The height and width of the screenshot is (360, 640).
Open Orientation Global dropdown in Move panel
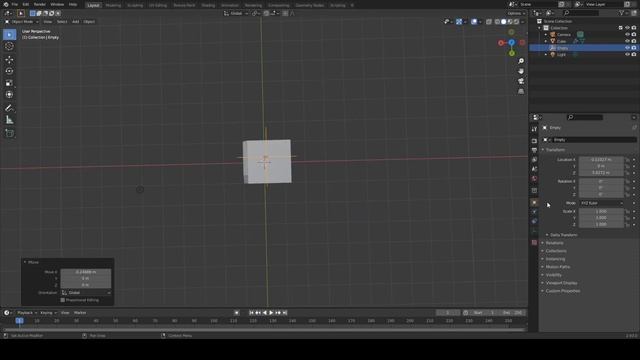point(86,293)
